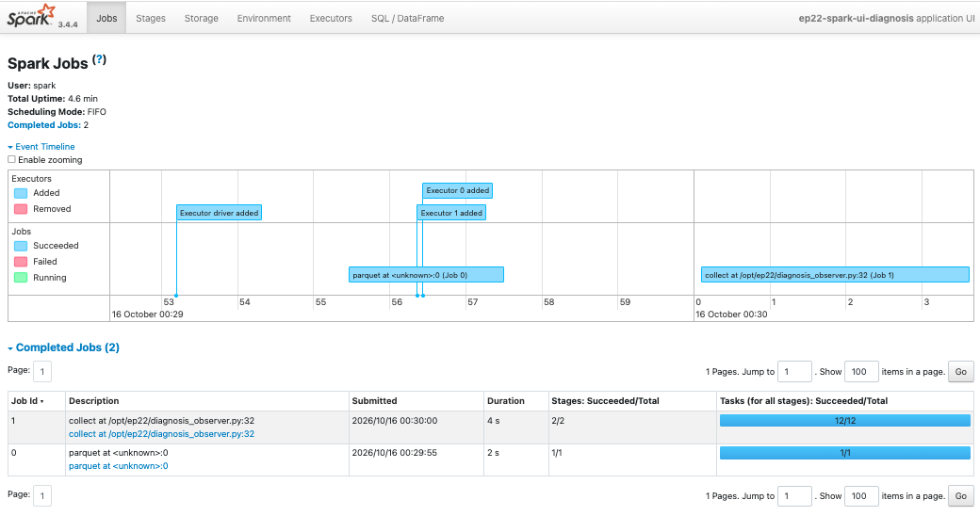The height and width of the screenshot is (516, 980).
Task: Select the Executor driver added timeline event
Action: pos(219,213)
